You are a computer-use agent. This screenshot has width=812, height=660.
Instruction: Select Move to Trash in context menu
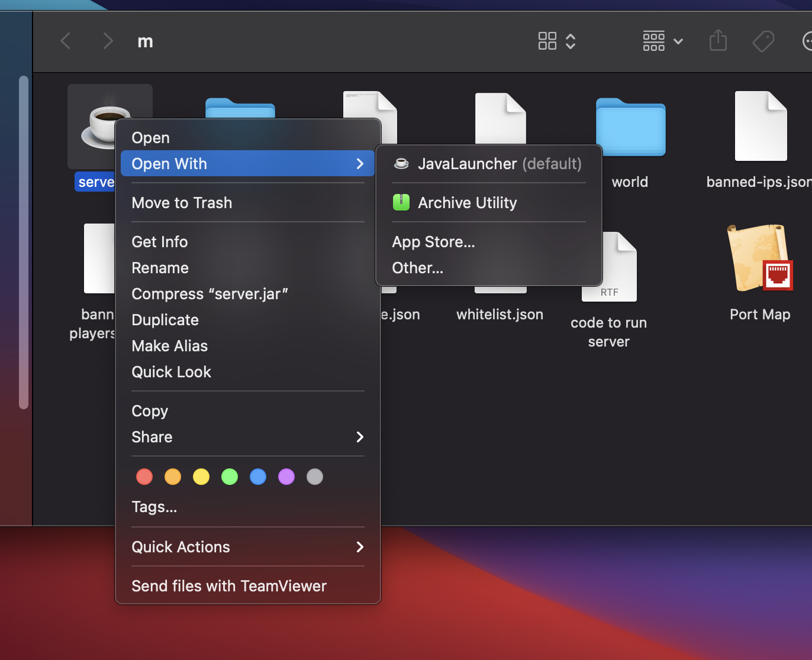point(182,203)
